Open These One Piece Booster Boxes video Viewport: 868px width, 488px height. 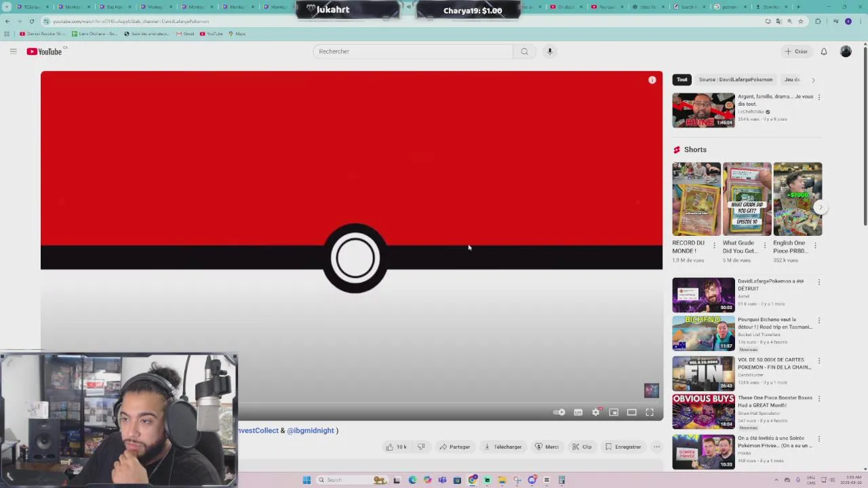[703, 411]
